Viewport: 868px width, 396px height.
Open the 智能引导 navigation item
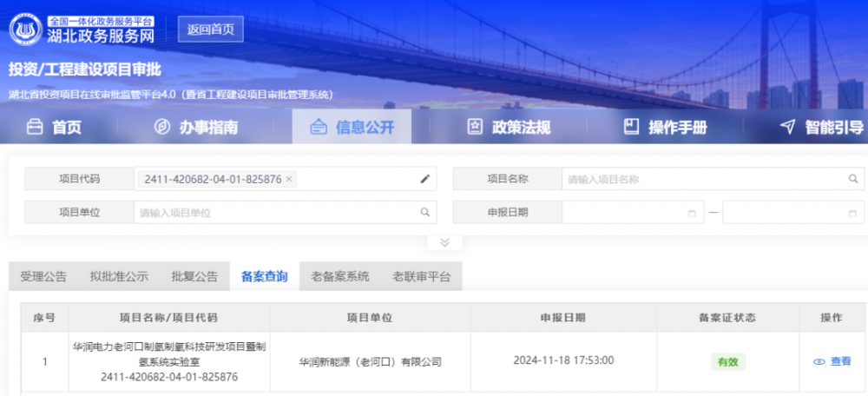point(822,128)
